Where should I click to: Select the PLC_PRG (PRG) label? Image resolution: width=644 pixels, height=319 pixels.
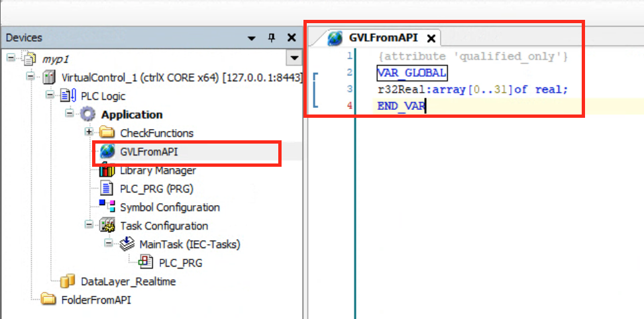pyautogui.click(x=156, y=189)
